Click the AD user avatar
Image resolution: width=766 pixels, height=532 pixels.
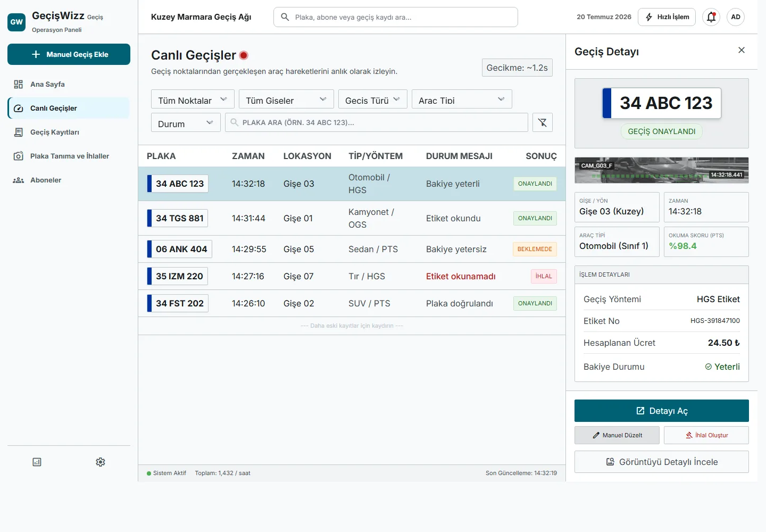(x=736, y=17)
